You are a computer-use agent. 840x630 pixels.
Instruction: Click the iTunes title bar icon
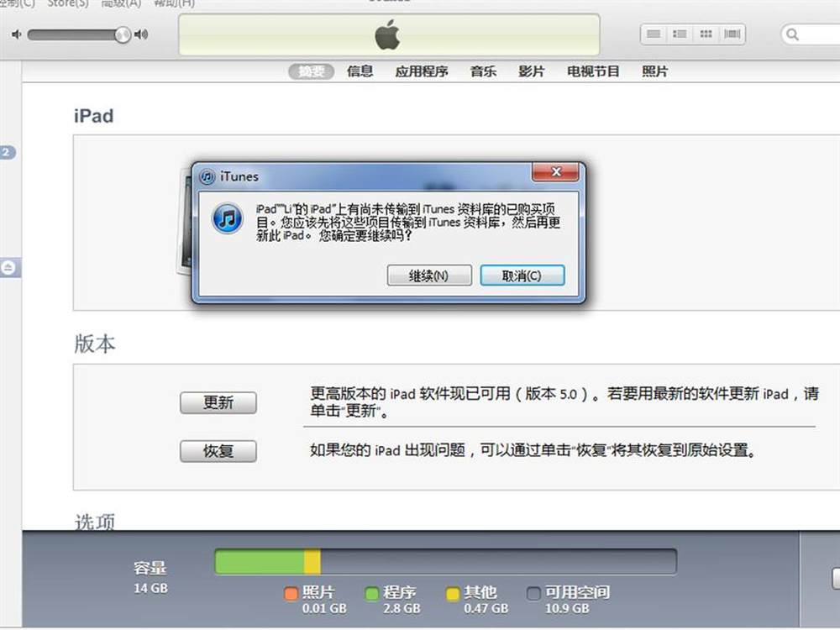(x=207, y=176)
